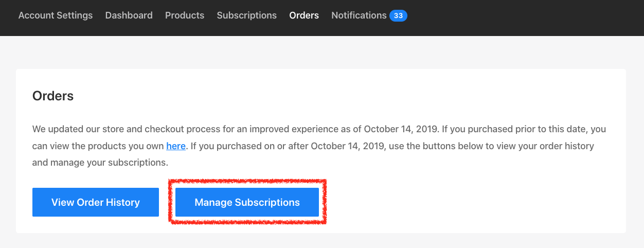Viewport: 644px width, 248px height.
Task: Open the Notifications tab
Action: click(359, 15)
